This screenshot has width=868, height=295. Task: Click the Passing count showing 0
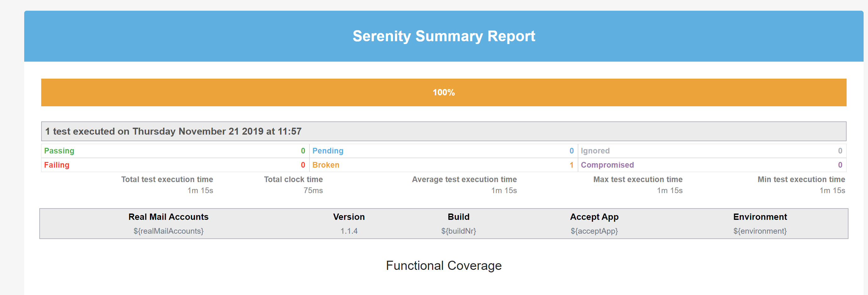click(303, 151)
